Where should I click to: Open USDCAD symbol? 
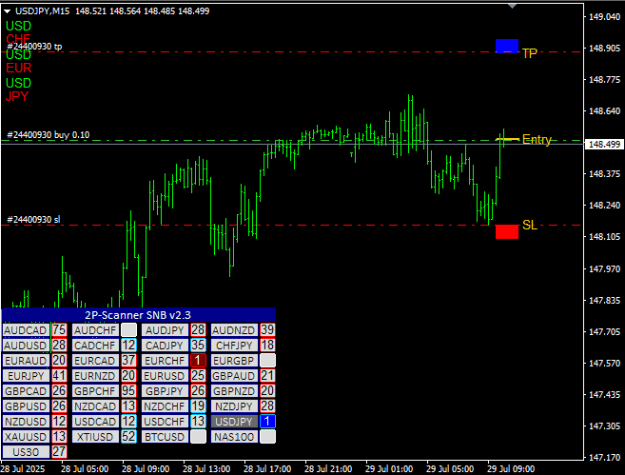click(x=95, y=421)
